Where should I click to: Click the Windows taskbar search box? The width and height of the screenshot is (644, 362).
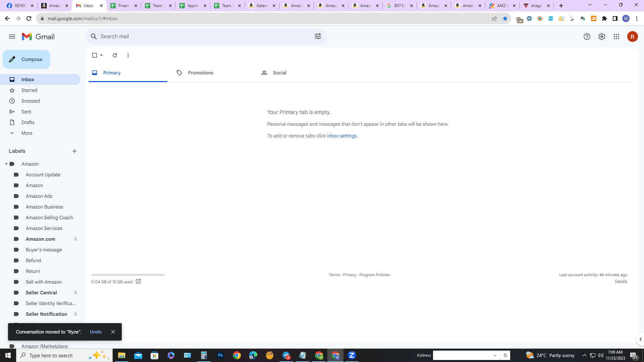[x=64, y=355]
